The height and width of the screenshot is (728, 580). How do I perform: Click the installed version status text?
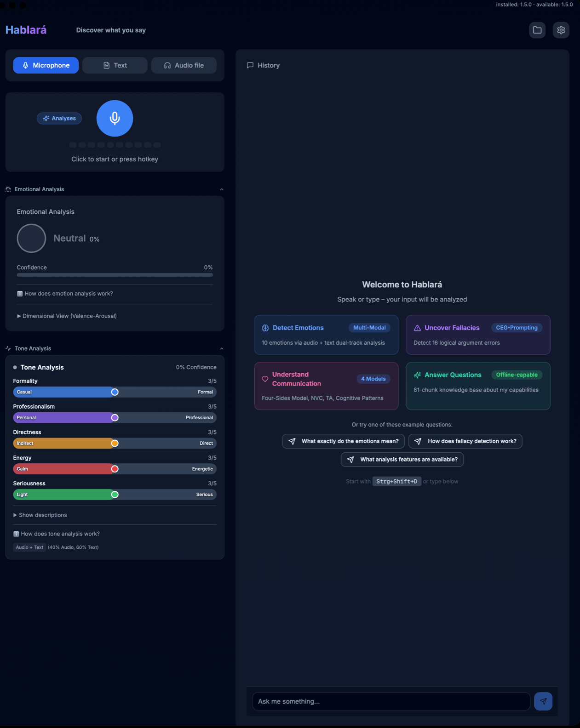coord(534,5)
